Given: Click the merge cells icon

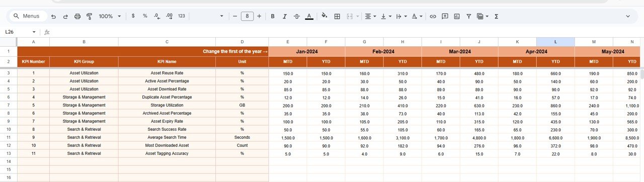Looking at the screenshot, I should [x=349, y=16].
